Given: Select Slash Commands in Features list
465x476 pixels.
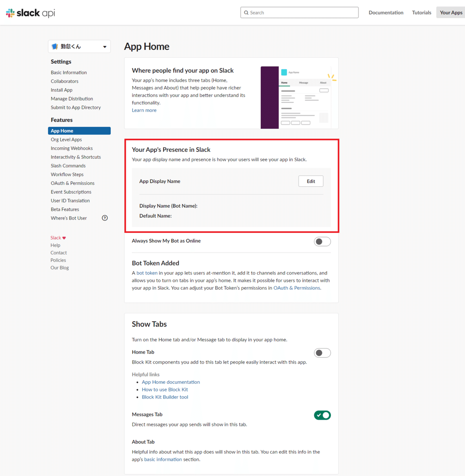Looking at the screenshot, I should 68,166.
